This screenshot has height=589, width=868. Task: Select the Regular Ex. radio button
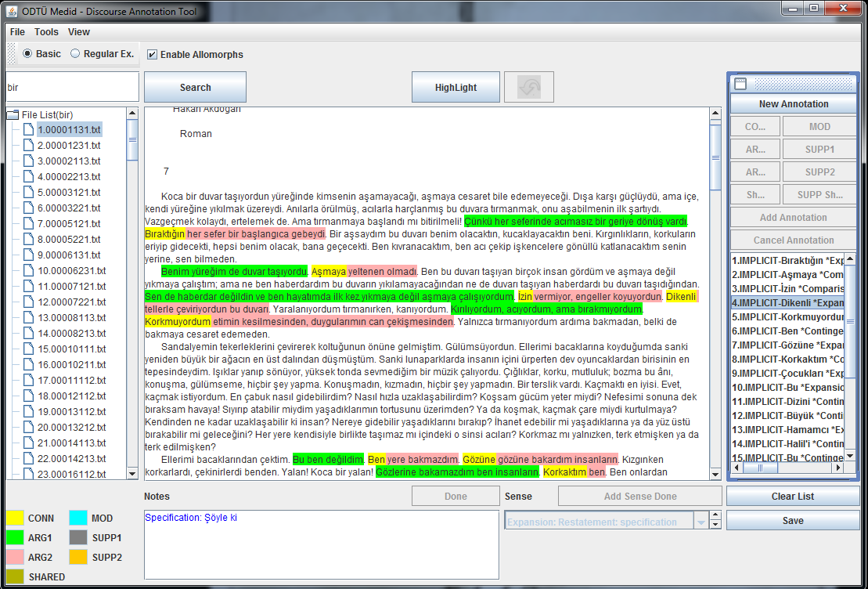coord(74,54)
